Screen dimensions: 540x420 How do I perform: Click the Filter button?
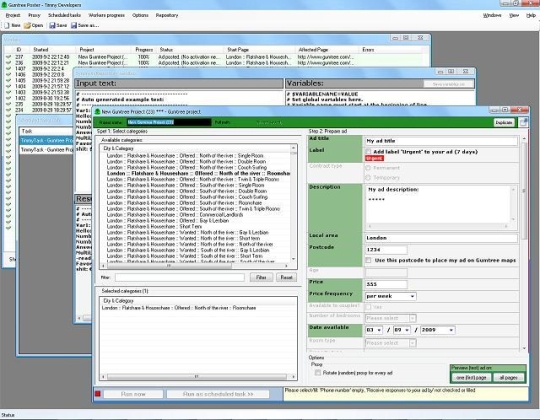(x=261, y=277)
